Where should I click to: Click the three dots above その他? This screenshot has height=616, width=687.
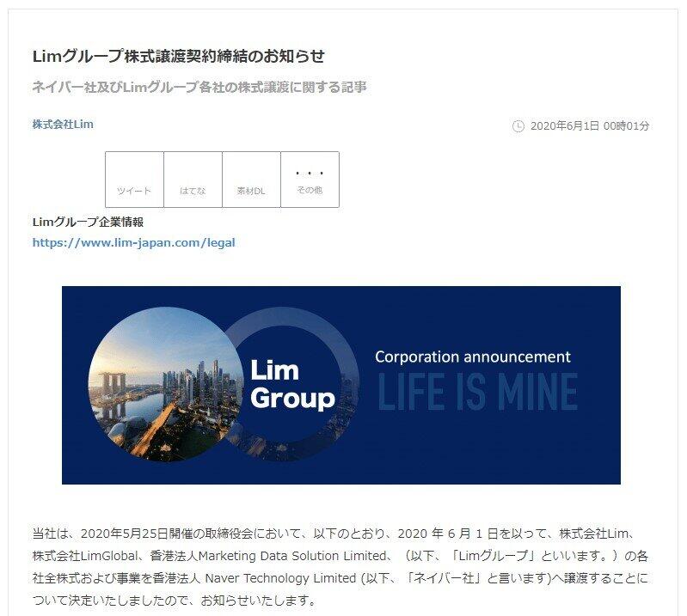(310, 174)
